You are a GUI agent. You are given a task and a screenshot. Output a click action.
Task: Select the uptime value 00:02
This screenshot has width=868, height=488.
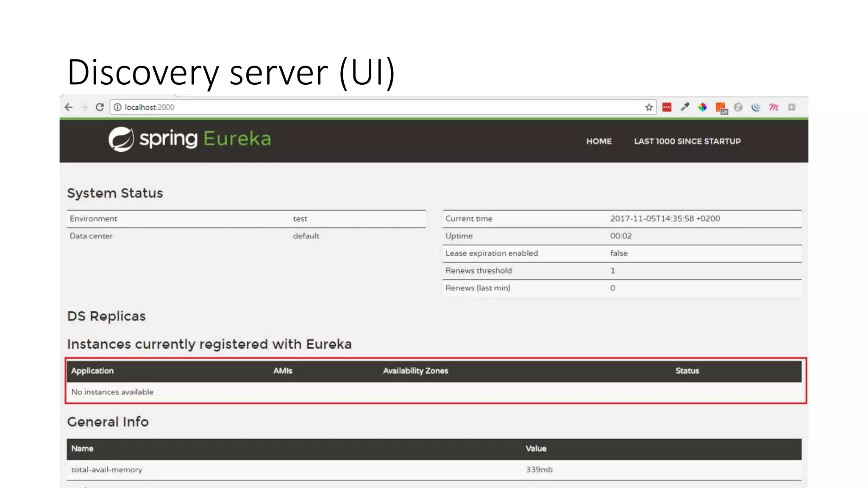click(621, 236)
